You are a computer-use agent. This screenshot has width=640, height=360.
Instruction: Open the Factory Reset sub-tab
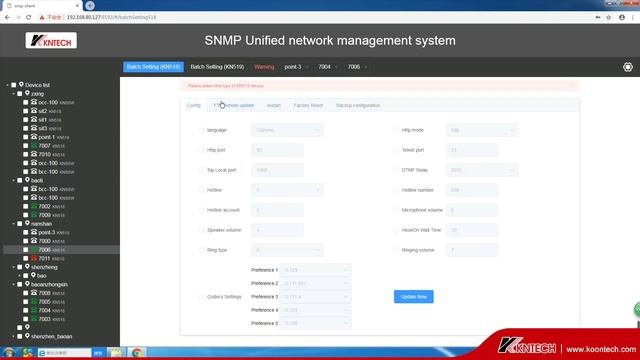point(308,105)
